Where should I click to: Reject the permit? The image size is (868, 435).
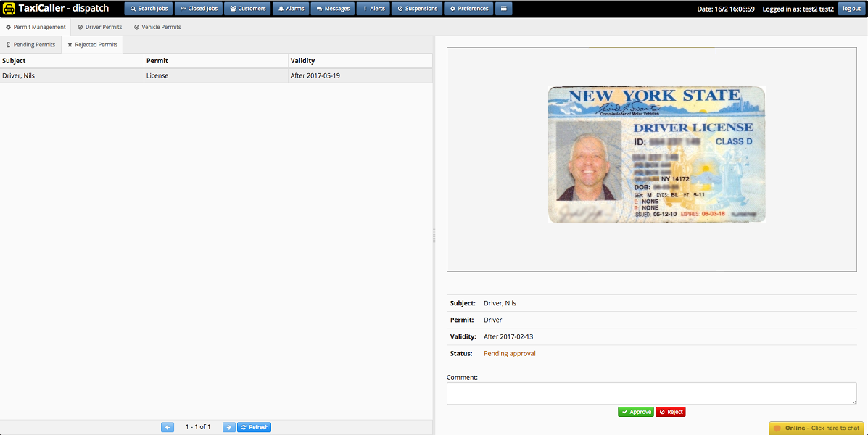[x=671, y=413]
